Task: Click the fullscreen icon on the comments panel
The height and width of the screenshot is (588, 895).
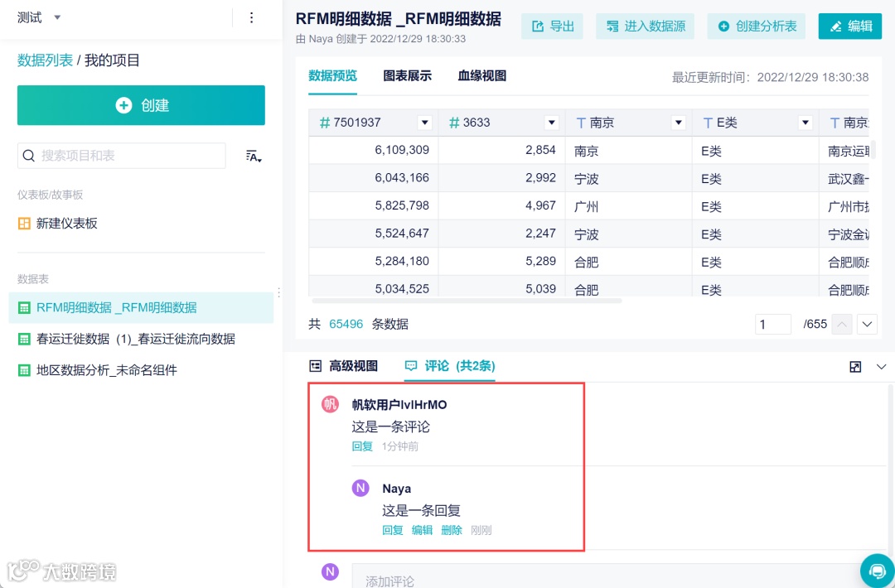Action: 854,366
